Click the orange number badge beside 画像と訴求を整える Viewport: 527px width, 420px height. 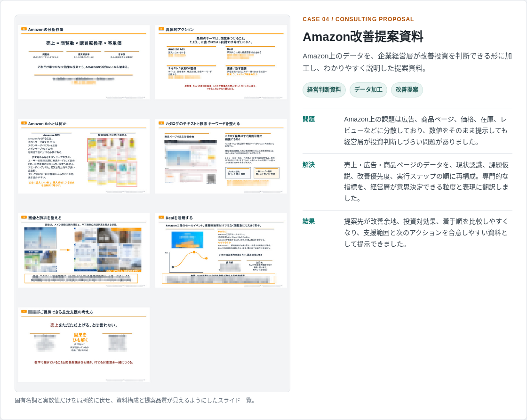pyautogui.click(x=24, y=218)
